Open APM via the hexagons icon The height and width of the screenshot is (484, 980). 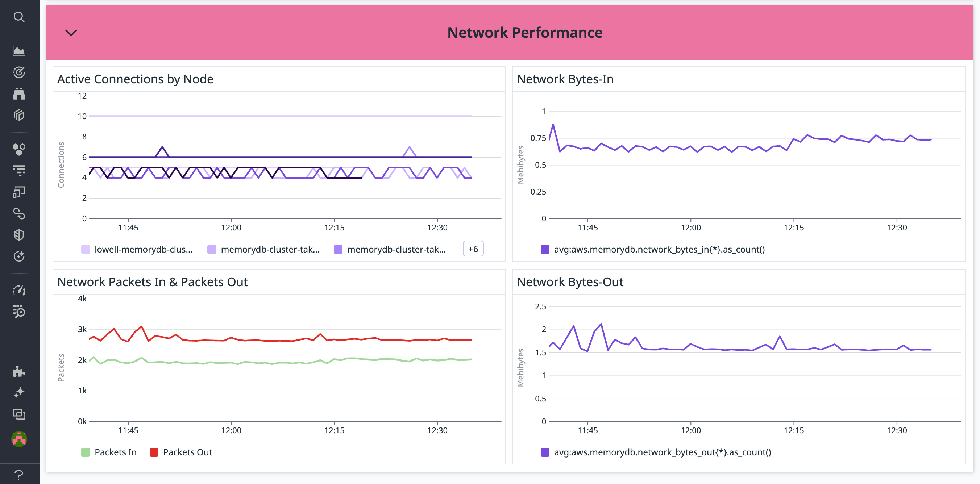click(x=20, y=149)
